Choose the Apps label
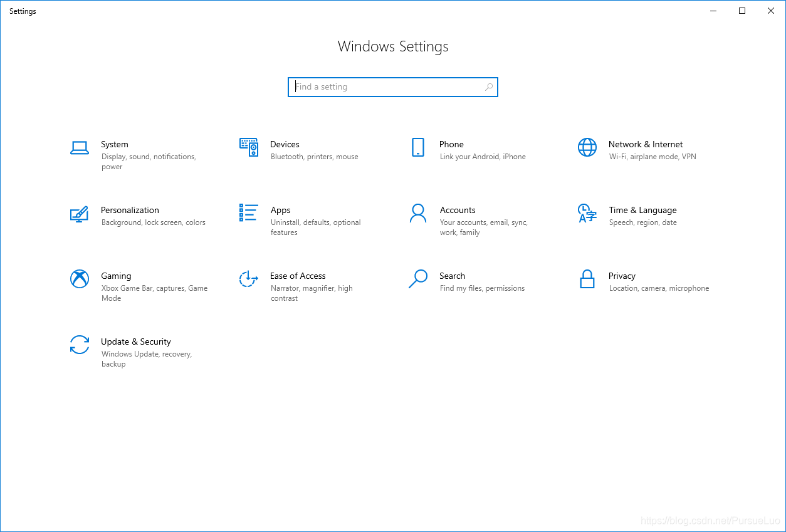 [280, 211]
